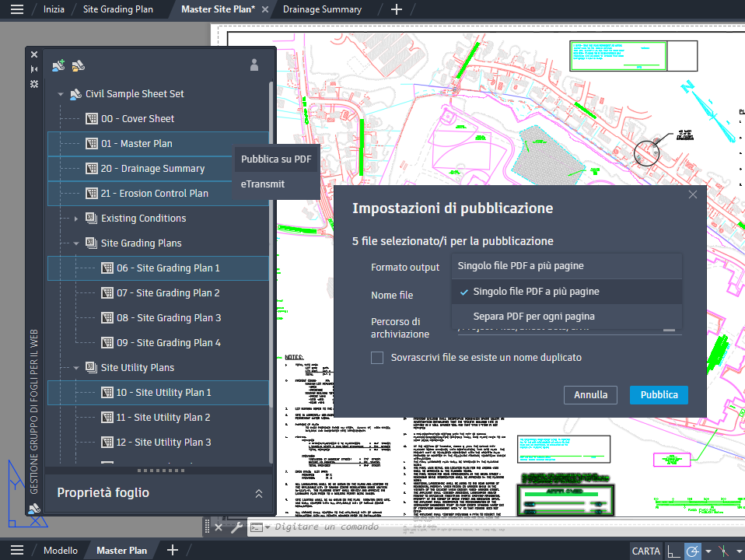Open palette settings gear icon

click(x=34, y=84)
